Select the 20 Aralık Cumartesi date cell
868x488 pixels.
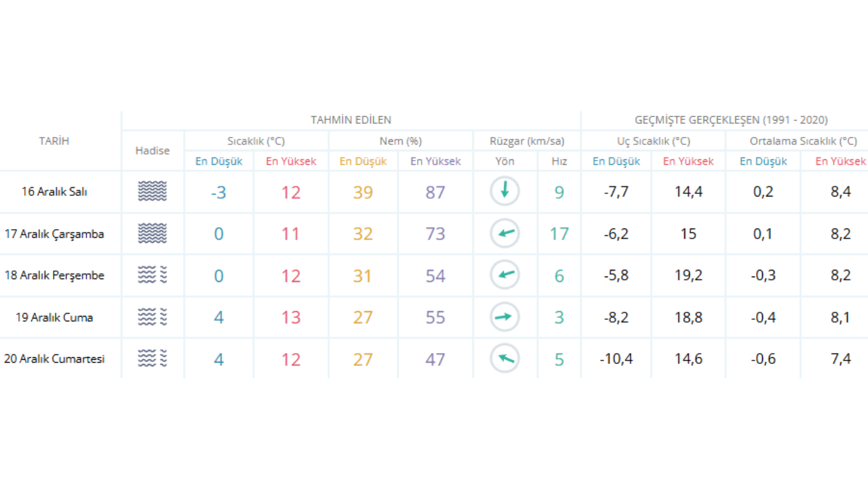pyautogui.click(x=54, y=359)
